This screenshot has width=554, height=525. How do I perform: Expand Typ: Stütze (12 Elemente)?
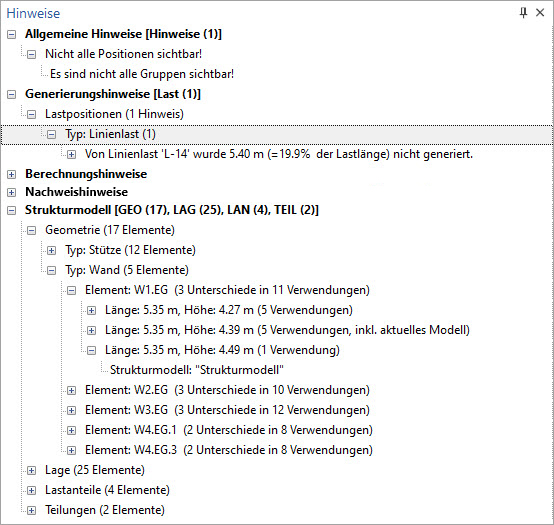(52, 251)
